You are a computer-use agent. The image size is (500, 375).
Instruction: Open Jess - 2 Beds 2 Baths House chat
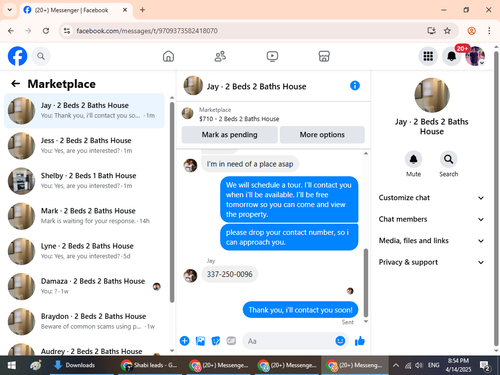pyautogui.click(x=84, y=146)
